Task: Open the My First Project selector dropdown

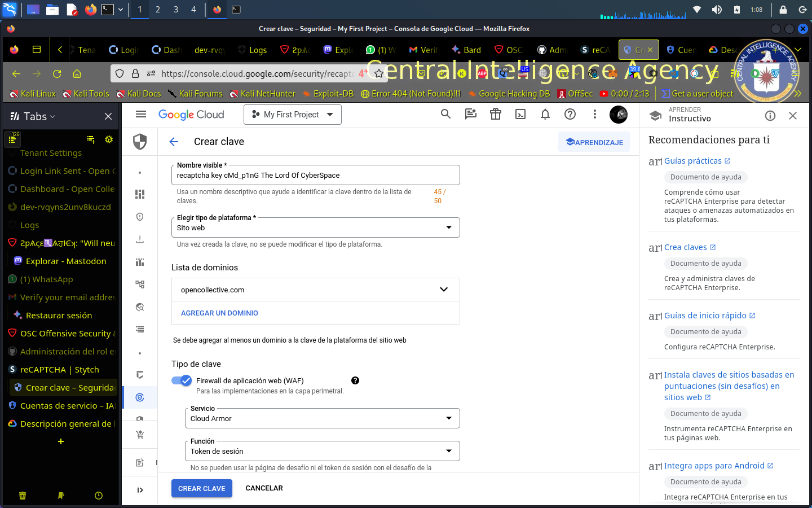Action: coord(293,115)
